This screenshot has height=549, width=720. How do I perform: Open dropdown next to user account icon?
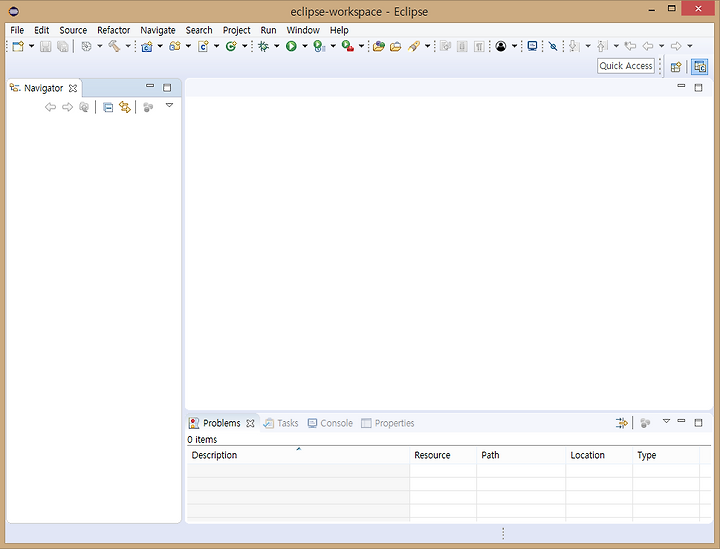[514, 46]
